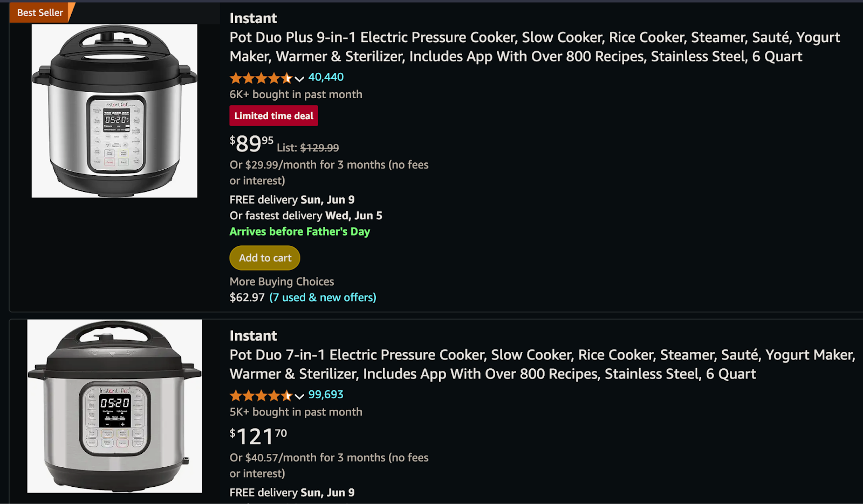Click the Arrives before Father's Day text
The width and height of the screenshot is (863, 504).
(299, 231)
